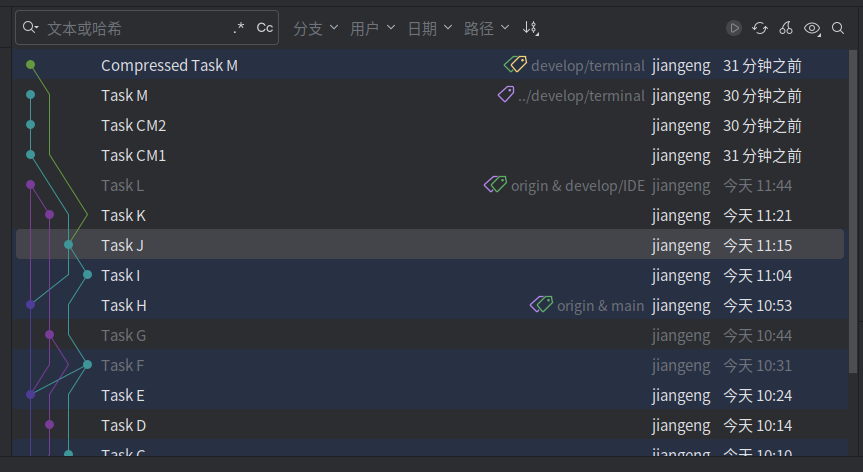
Task: Click the run/play toolbar icon
Action: pos(734,28)
